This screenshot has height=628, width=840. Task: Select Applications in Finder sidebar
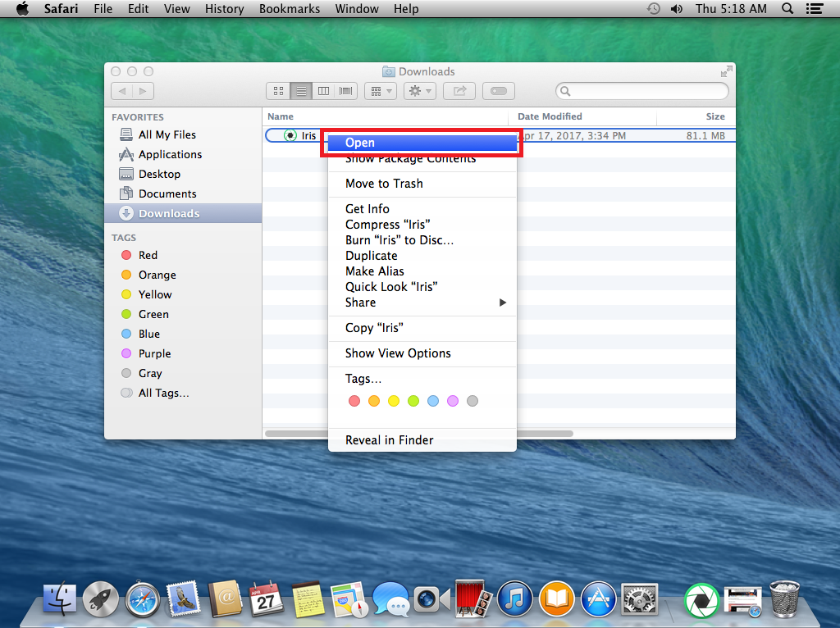point(183,155)
